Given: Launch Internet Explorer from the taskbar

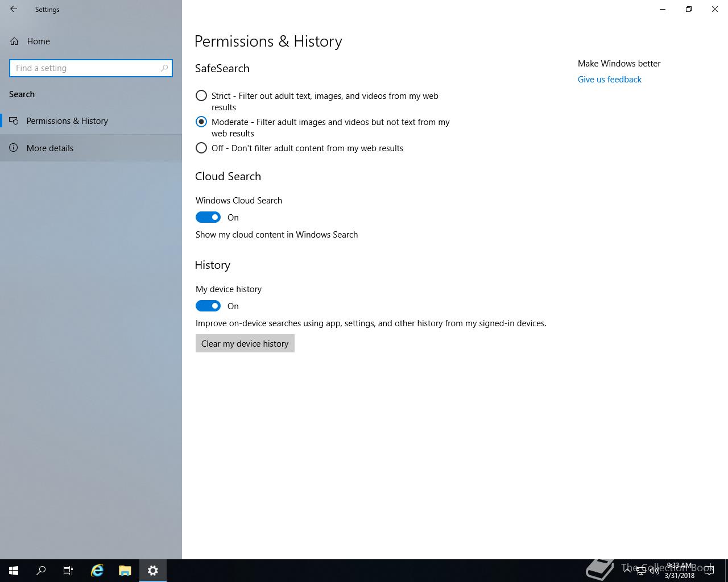Looking at the screenshot, I should pos(97,571).
